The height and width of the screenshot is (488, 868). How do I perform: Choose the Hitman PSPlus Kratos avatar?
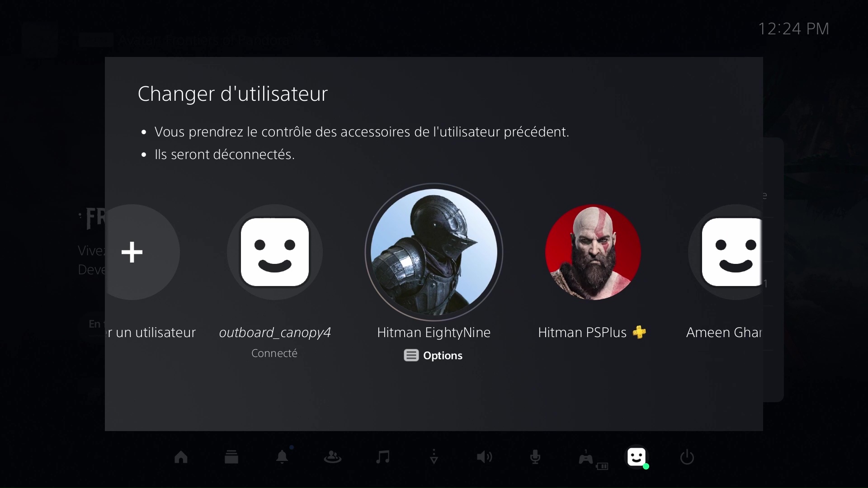tap(593, 252)
